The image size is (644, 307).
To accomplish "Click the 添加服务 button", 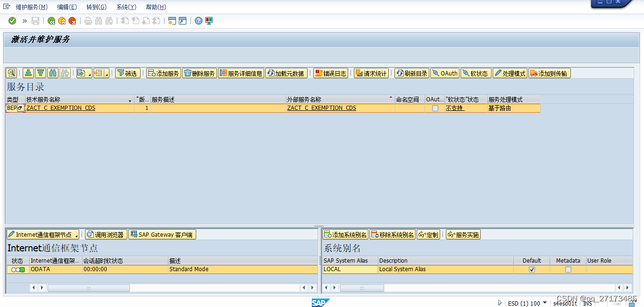I will (x=164, y=73).
